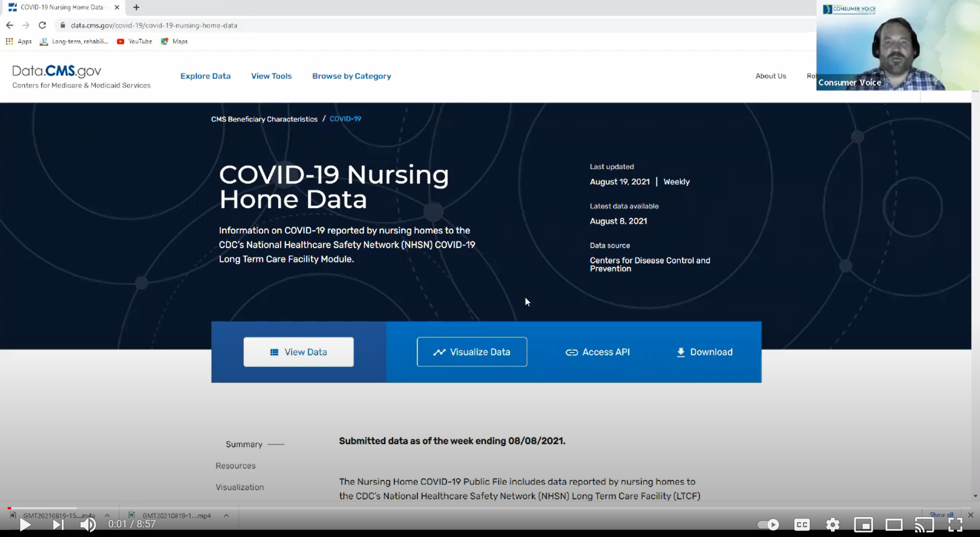Click the Access API link
980x537 pixels.
click(597, 352)
